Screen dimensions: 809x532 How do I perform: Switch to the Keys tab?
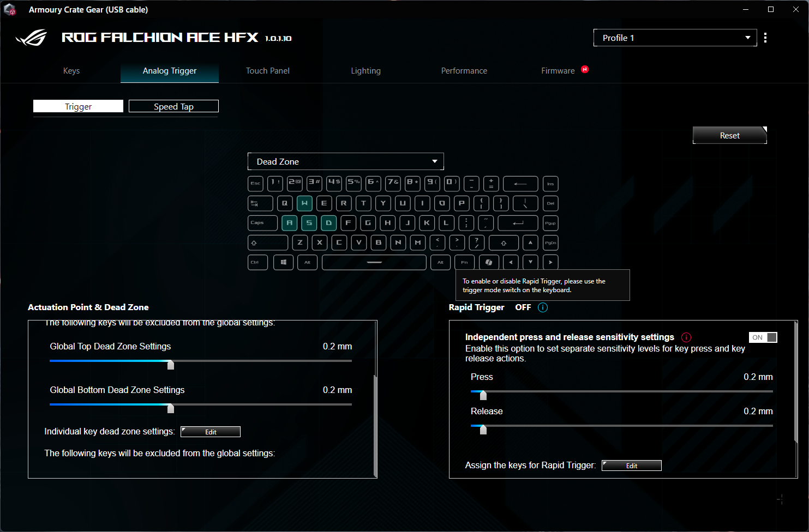click(x=71, y=71)
